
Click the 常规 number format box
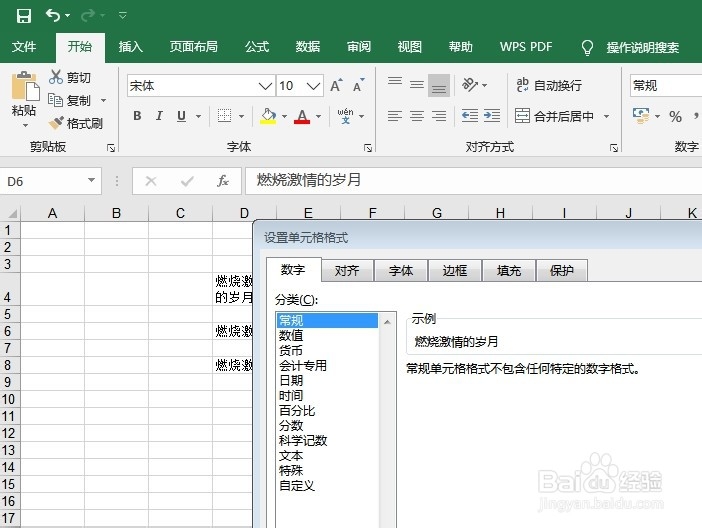click(x=666, y=86)
